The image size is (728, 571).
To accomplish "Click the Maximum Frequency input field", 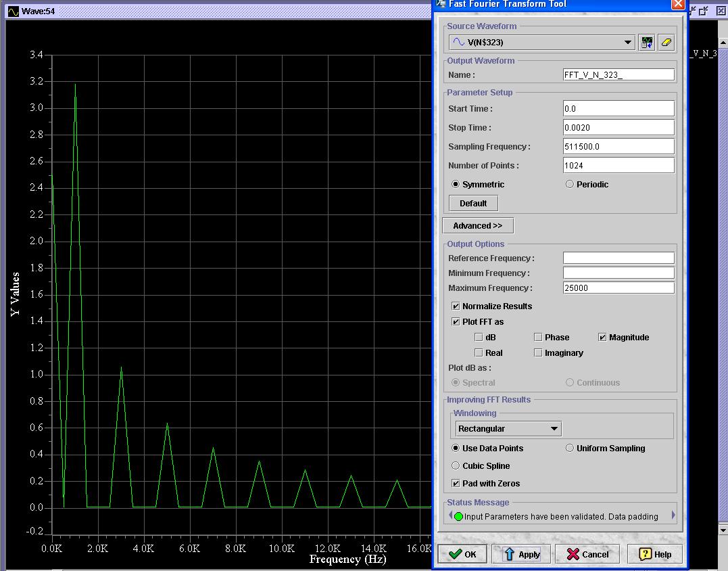I will click(x=617, y=287).
